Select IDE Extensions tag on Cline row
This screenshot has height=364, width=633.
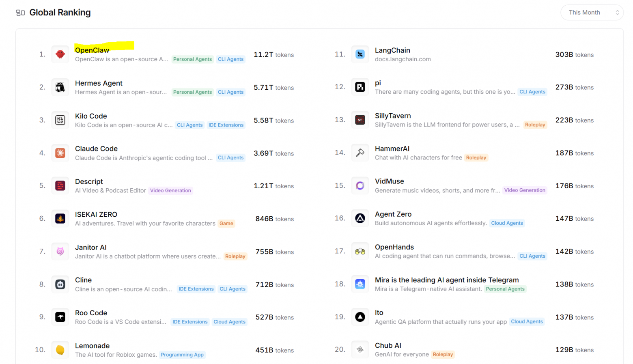pos(196,289)
